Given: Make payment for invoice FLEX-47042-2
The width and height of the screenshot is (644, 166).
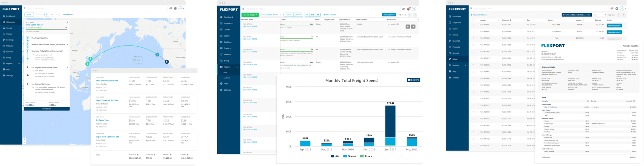Looking at the screenshot, I should click(614, 26).
